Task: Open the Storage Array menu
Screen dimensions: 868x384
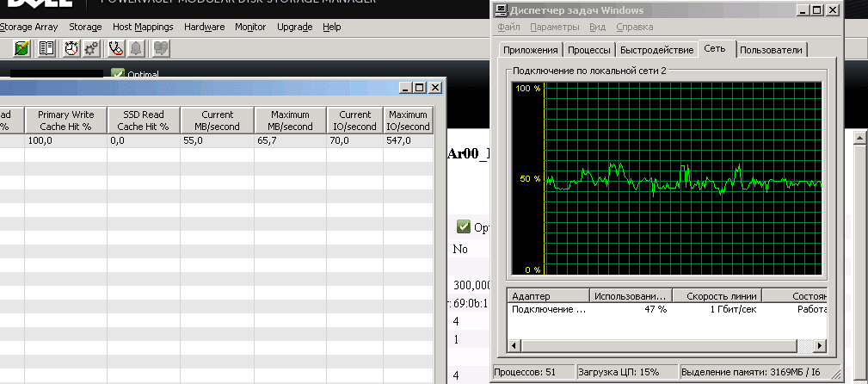Action: [28, 28]
